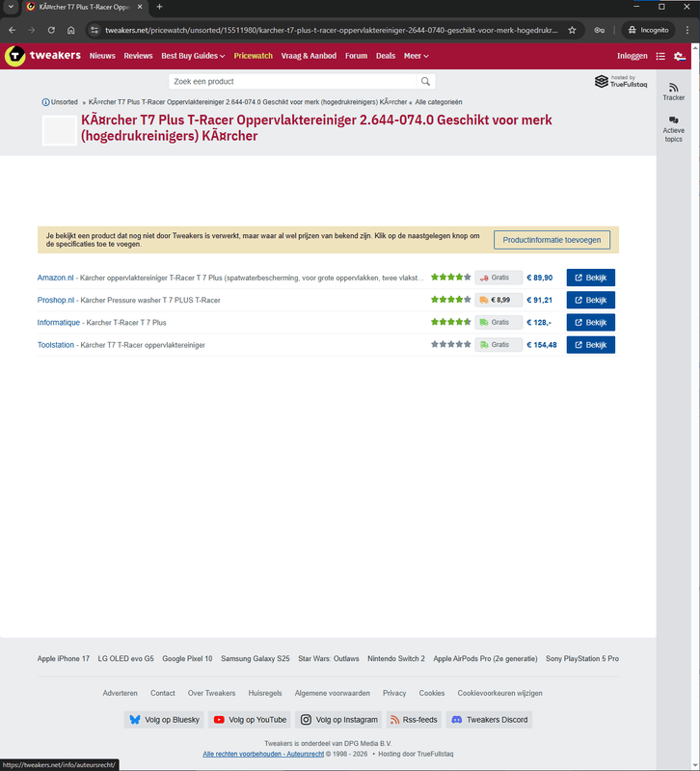Open the Amazon.nl shop link
This screenshot has width=700, height=771.
(x=55, y=278)
